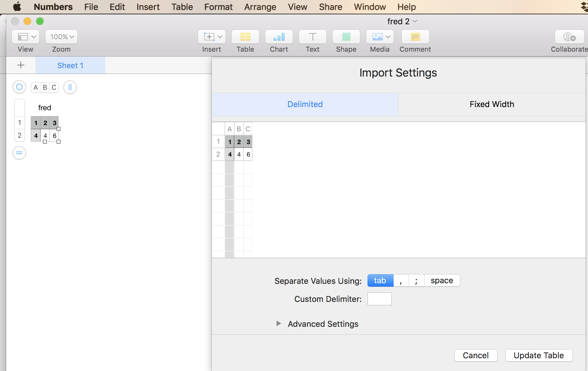Click the Dropbox menu bar icon
This screenshot has height=371, width=588.
584,7
